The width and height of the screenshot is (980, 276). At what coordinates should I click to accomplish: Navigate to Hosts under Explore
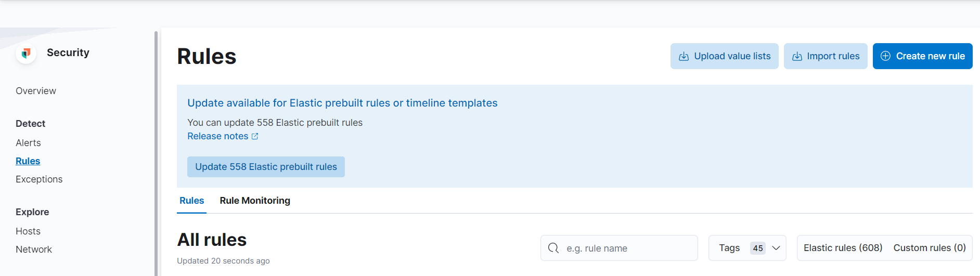pyautogui.click(x=28, y=231)
